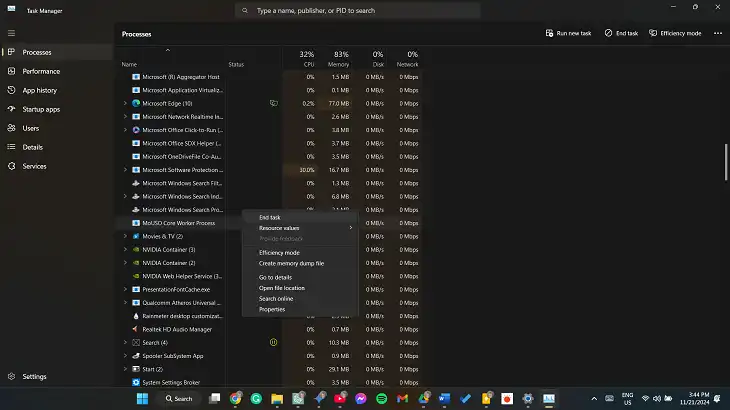Click Run new task button
Screen dimensions: 730x410
click(x=568, y=33)
